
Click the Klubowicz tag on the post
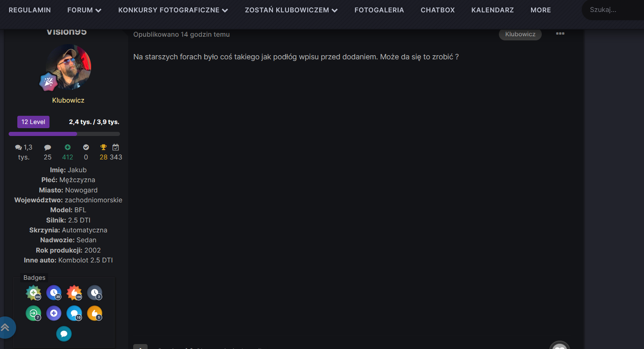pyautogui.click(x=520, y=34)
